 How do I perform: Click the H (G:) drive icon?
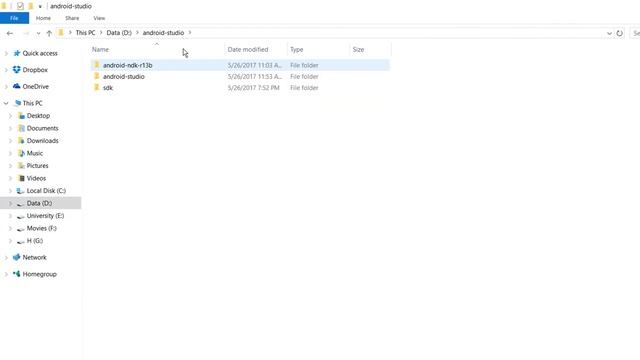(x=20, y=241)
